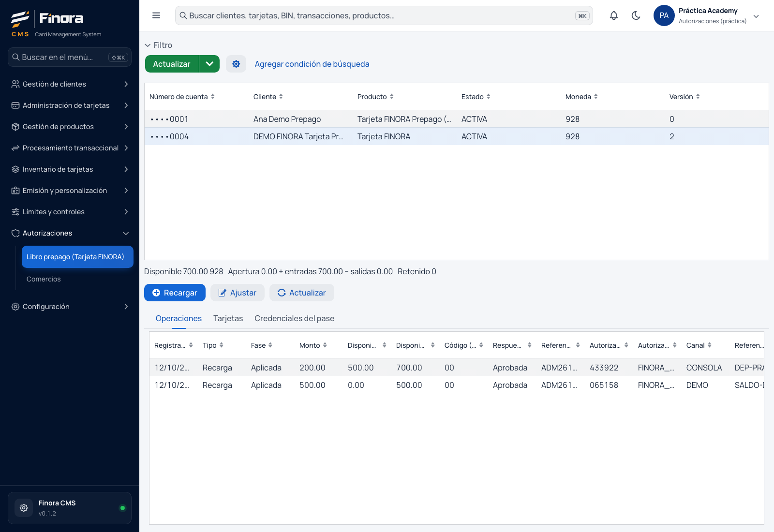Click the green Actualizar filter button
The height and width of the screenshot is (532, 774).
[x=172, y=64]
